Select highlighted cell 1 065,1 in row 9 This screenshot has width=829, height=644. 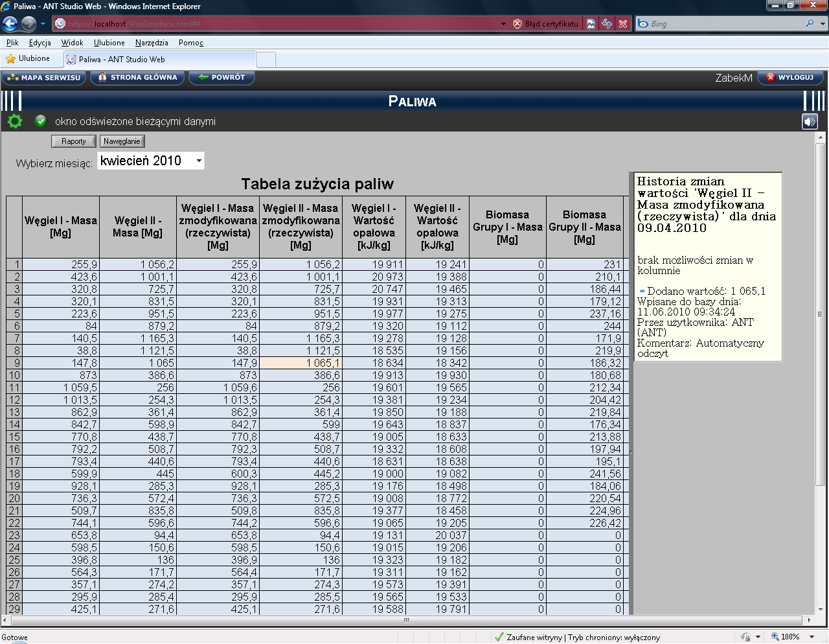(x=301, y=363)
